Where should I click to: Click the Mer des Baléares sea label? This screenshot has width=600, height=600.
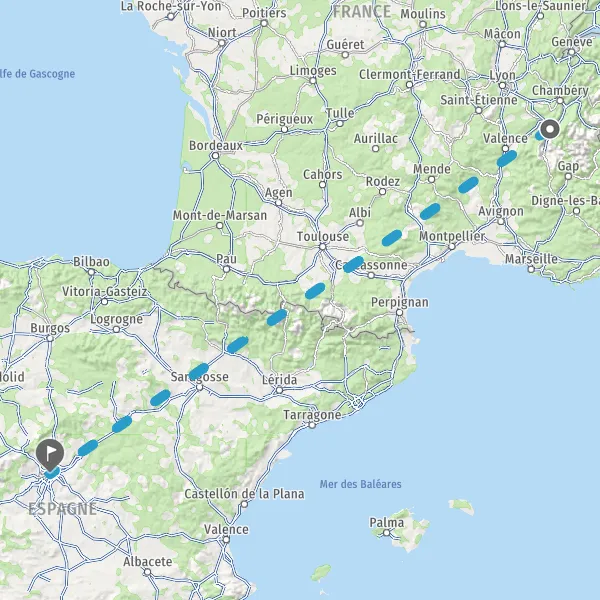(360, 484)
